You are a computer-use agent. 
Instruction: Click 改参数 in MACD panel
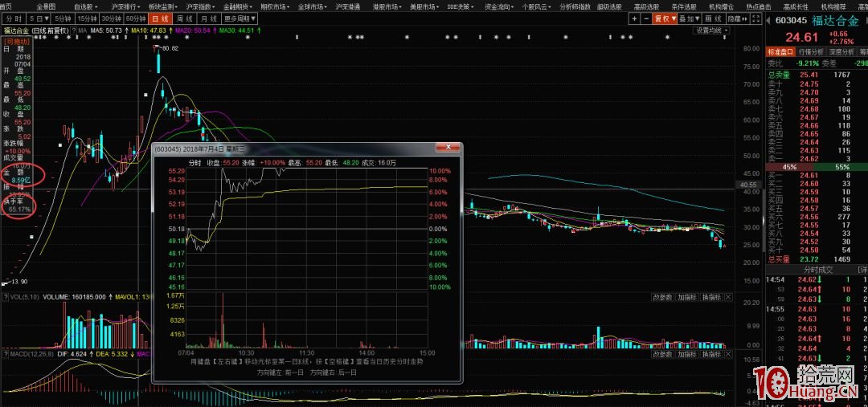663,353
